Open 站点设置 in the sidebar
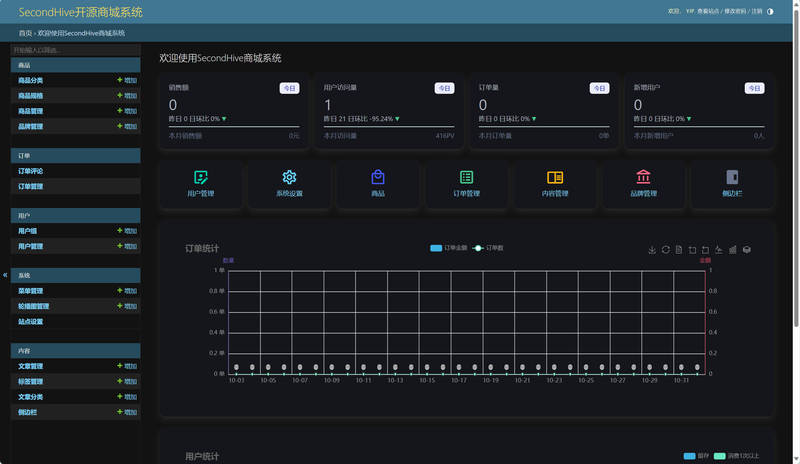Viewport: 800px width, 464px height. coord(31,322)
